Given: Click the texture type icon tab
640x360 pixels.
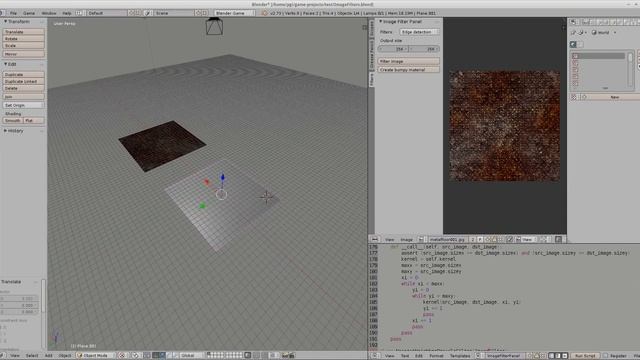Looking at the screenshot, I should tap(573, 44).
